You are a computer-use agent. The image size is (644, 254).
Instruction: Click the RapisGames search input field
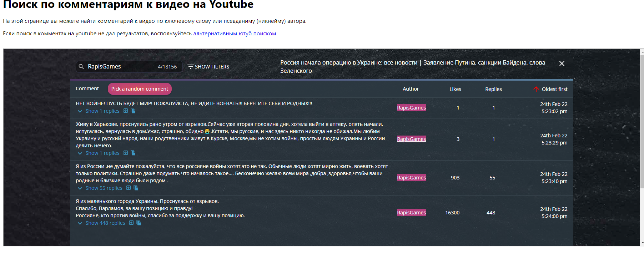(x=129, y=67)
